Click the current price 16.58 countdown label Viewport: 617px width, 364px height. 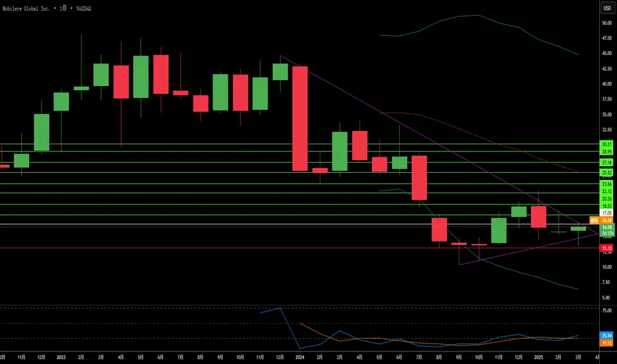point(606,230)
